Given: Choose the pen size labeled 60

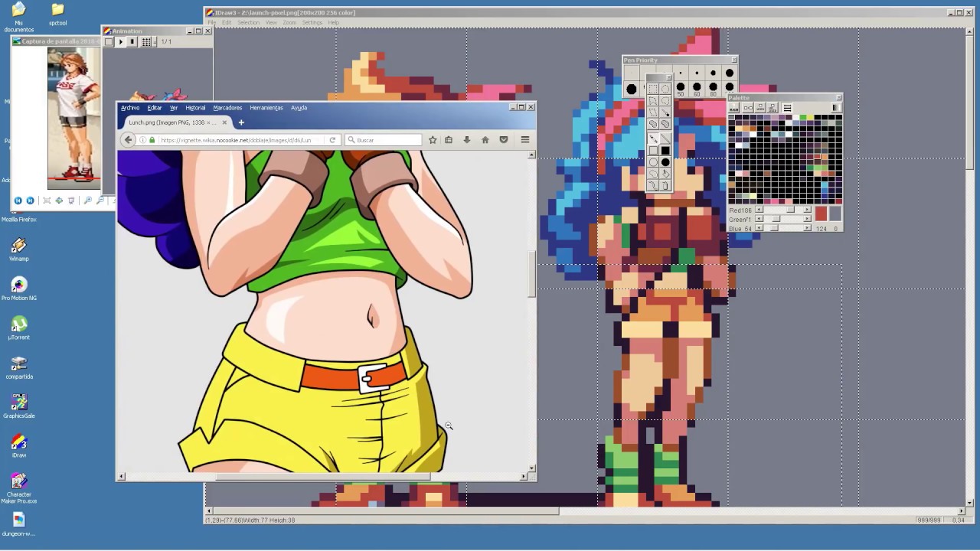Looking at the screenshot, I should point(697,88).
